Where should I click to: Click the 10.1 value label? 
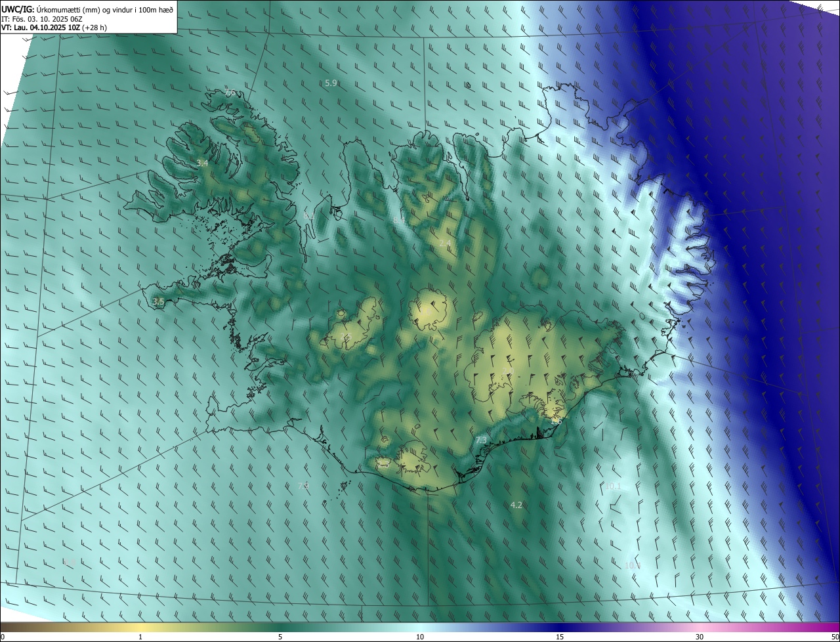(x=613, y=486)
